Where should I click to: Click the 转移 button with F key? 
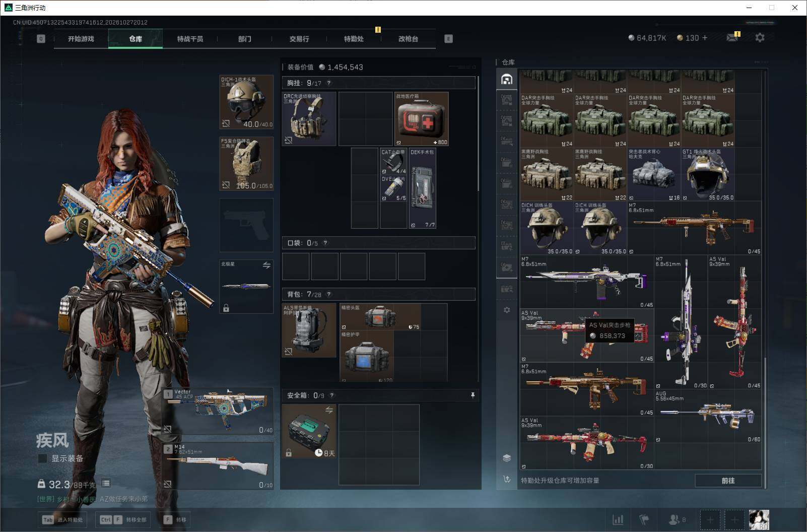click(175, 519)
